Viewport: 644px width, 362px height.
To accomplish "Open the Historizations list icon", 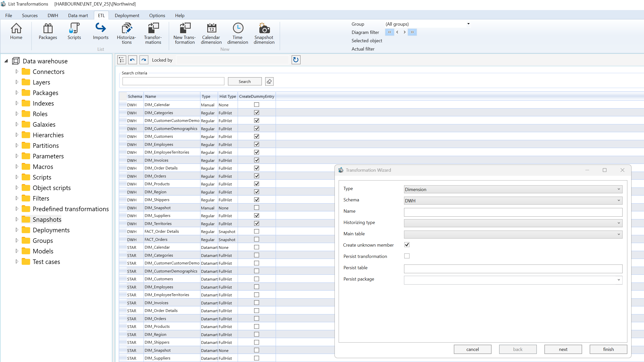I will tap(127, 33).
